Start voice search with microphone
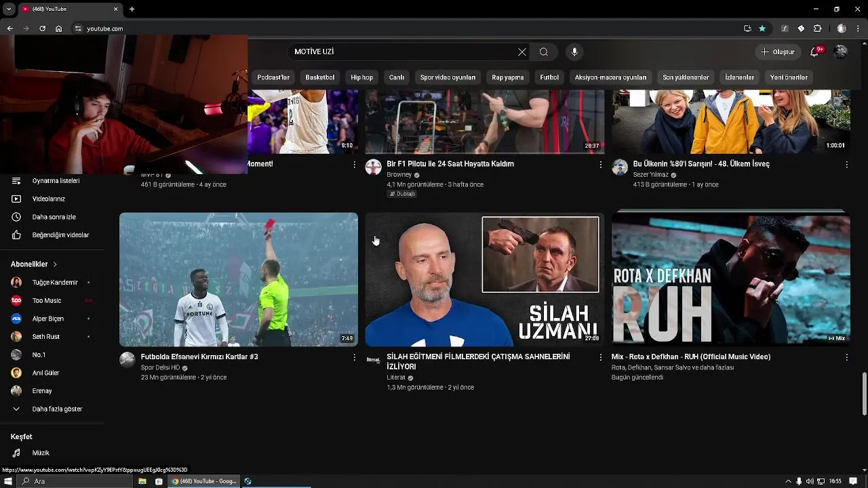Image resolution: width=868 pixels, height=488 pixels. click(574, 52)
